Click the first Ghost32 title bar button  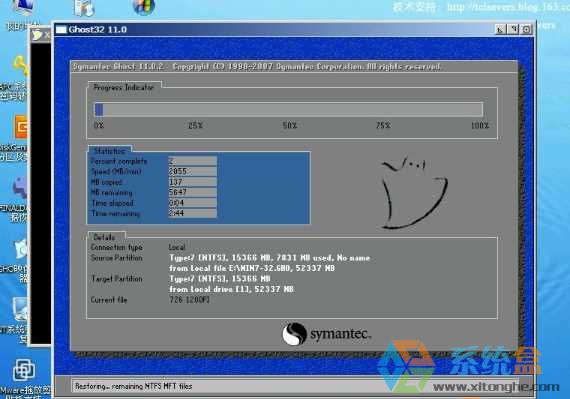point(501,29)
